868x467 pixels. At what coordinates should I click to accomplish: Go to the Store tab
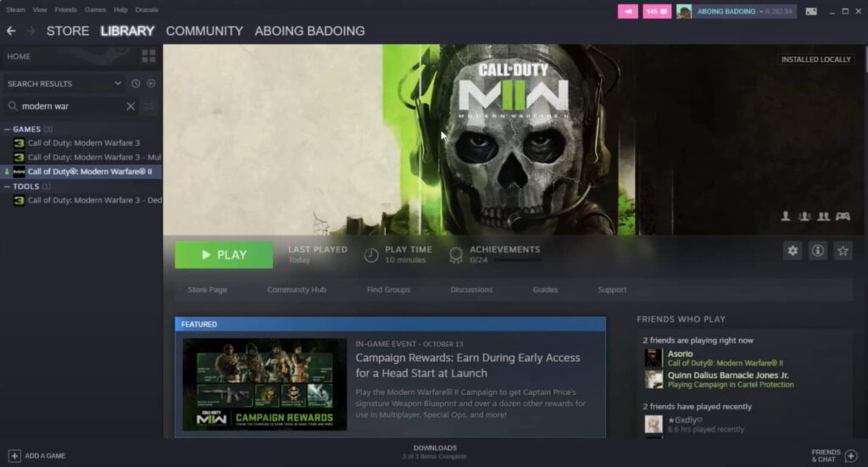click(67, 31)
